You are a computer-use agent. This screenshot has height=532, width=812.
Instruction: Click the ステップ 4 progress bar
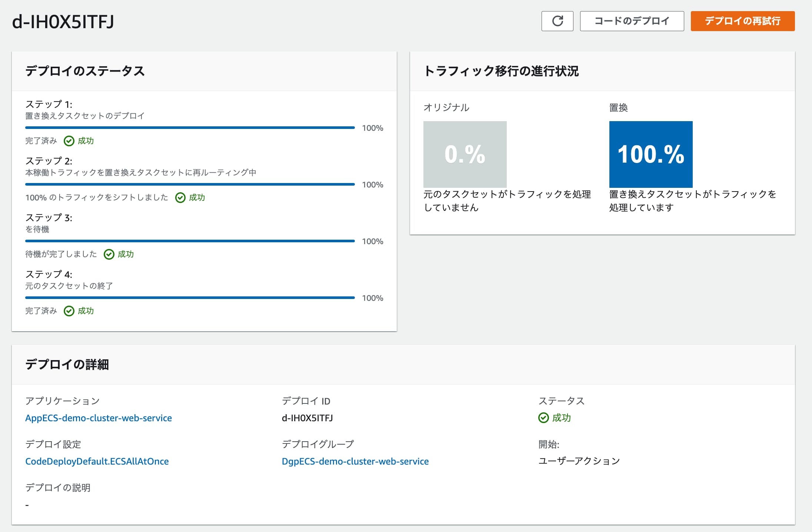190,297
